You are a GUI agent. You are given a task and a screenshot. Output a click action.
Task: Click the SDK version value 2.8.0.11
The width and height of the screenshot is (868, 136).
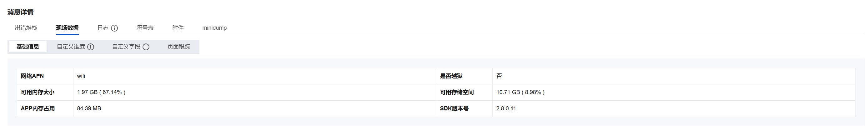[506, 109]
